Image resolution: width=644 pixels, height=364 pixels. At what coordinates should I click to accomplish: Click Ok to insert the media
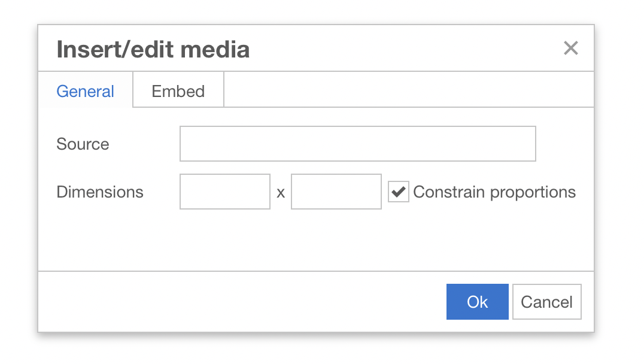click(x=477, y=301)
